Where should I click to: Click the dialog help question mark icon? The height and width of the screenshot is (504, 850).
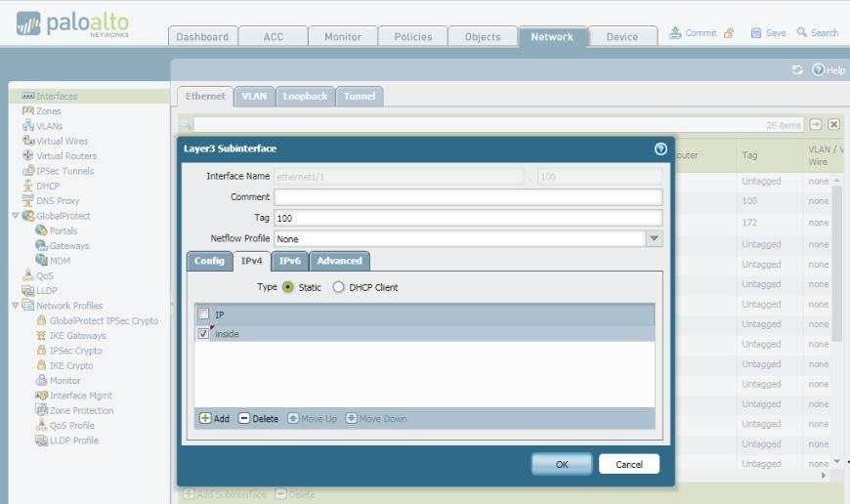[x=660, y=148]
